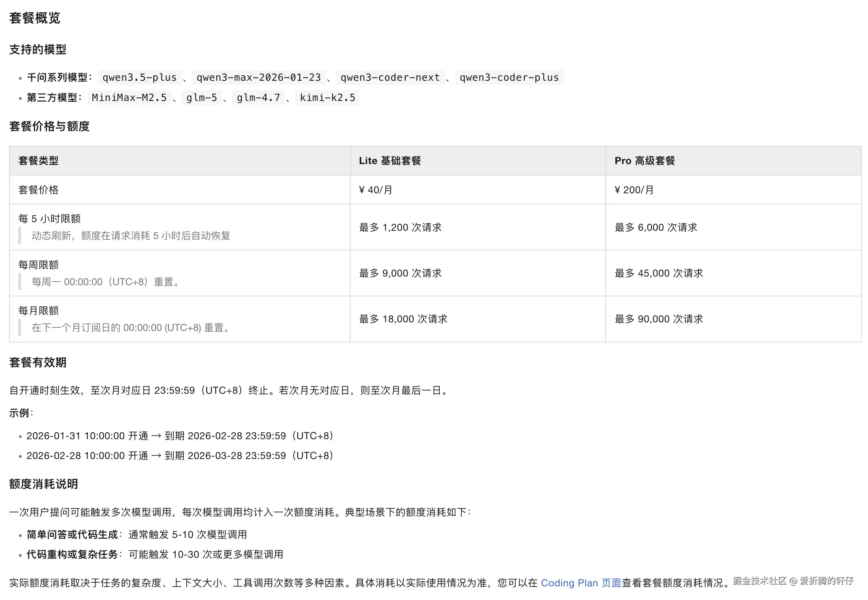868x600 pixels.
Task: Select the 支持的模型 section title
Action: click(x=37, y=49)
